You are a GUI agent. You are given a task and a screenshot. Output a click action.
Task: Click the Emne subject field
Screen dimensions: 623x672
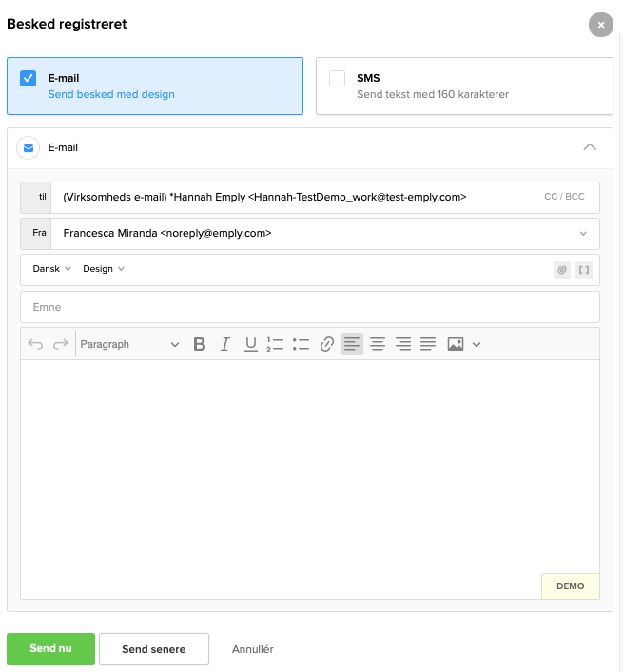click(309, 307)
